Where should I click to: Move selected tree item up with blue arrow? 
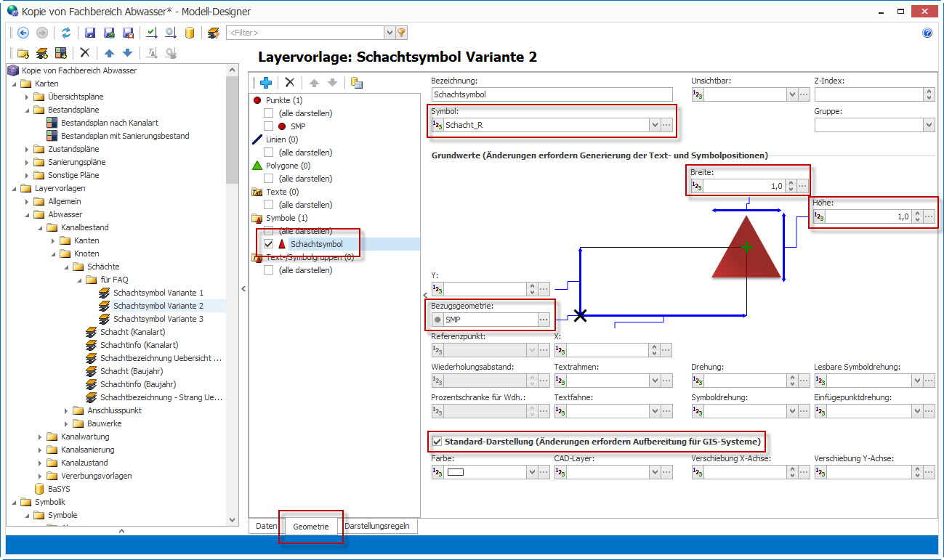point(109,53)
